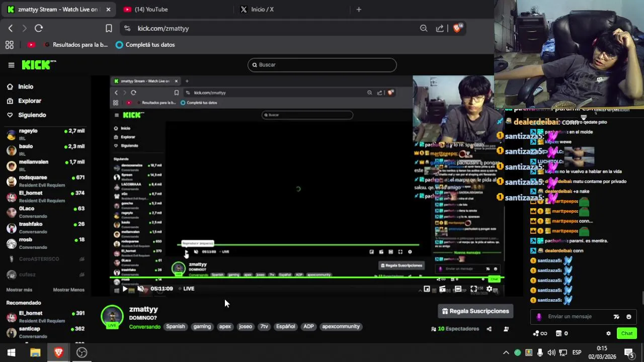644x362 pixels.
Task: Open trashfako channel in sidebar
Action: [x=45, y=227]
